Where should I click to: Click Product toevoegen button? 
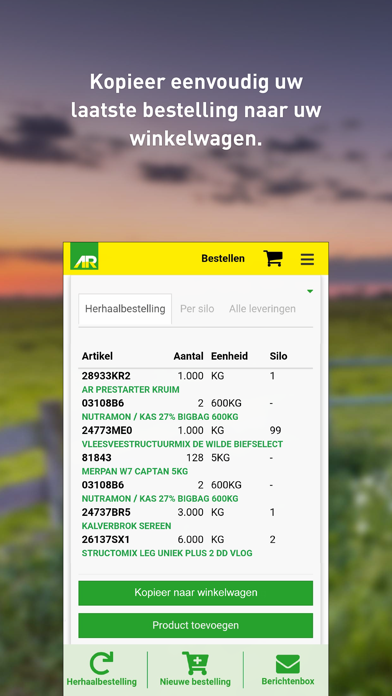(196, 625)
